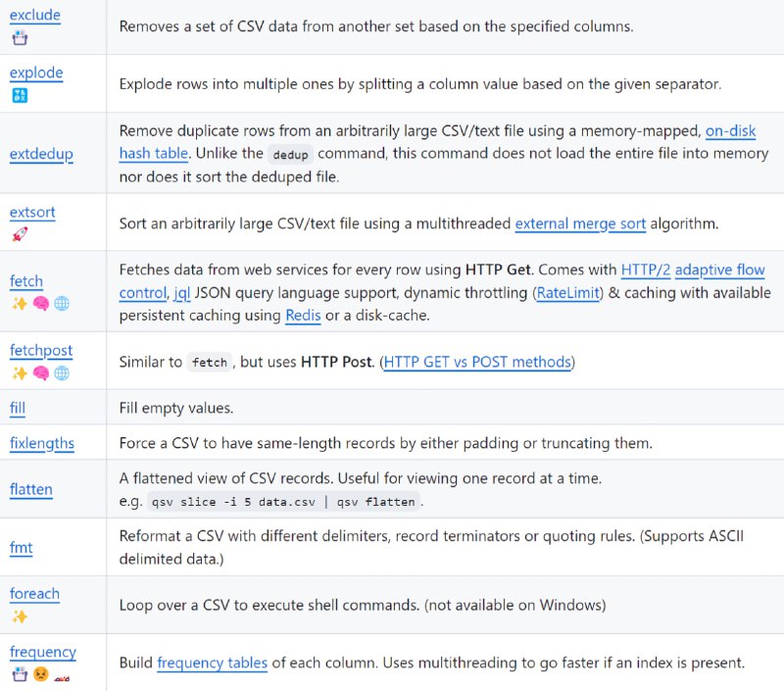Open the fixlengths command link

42,443
